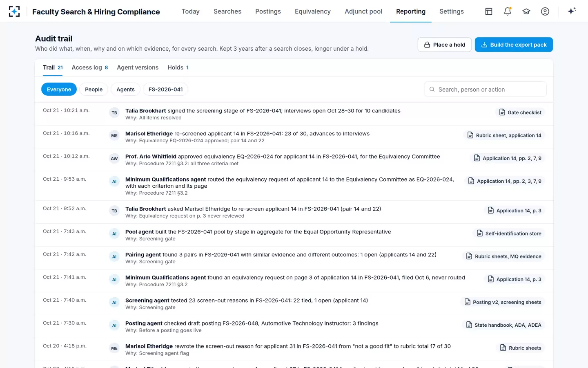
Task: Click the Place a hold button
Action: 445,45
